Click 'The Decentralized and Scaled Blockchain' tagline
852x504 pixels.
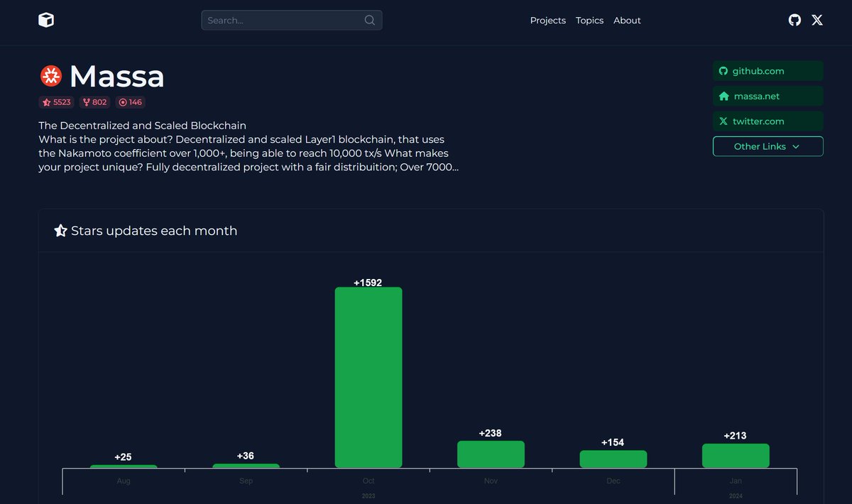point(142,126)
